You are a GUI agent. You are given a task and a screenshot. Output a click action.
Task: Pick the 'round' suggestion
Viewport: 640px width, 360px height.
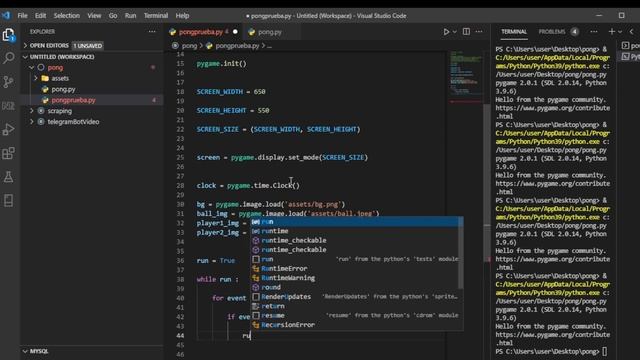coord(354,287)
